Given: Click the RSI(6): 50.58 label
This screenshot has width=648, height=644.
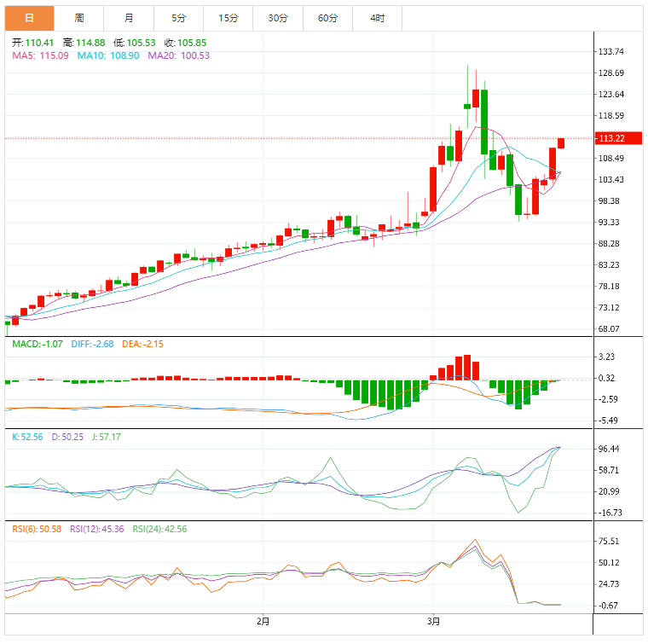Looking at the screenshot, I should [x=37, y=530].
